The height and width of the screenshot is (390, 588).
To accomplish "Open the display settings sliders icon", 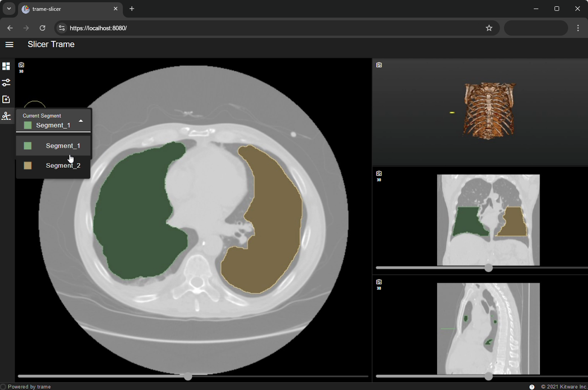I will (6, 83).
